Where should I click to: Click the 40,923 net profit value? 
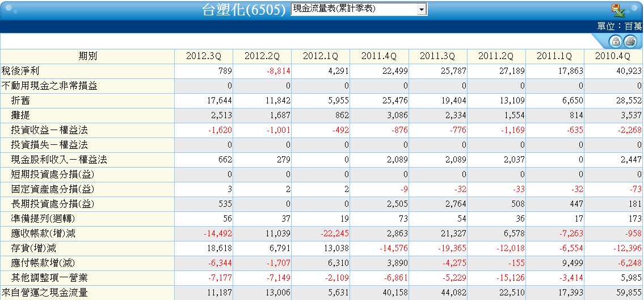(629, 71)
